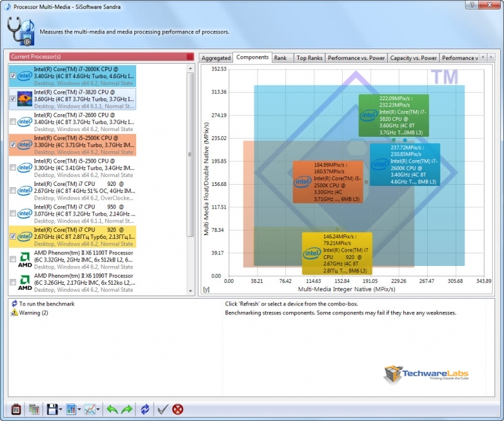Check the Core i7-2600 3.40GHz checkbox

[13, 122]
